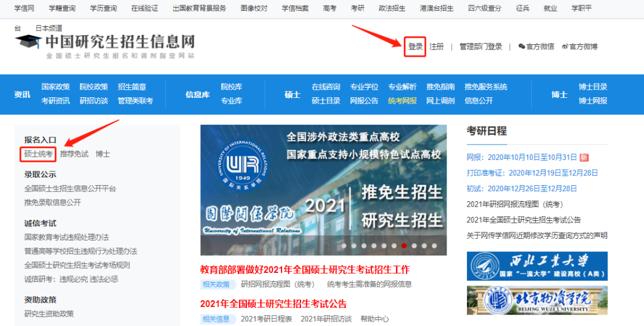Open 统考网报 in the 硕士 menu section

pos(402,101)
